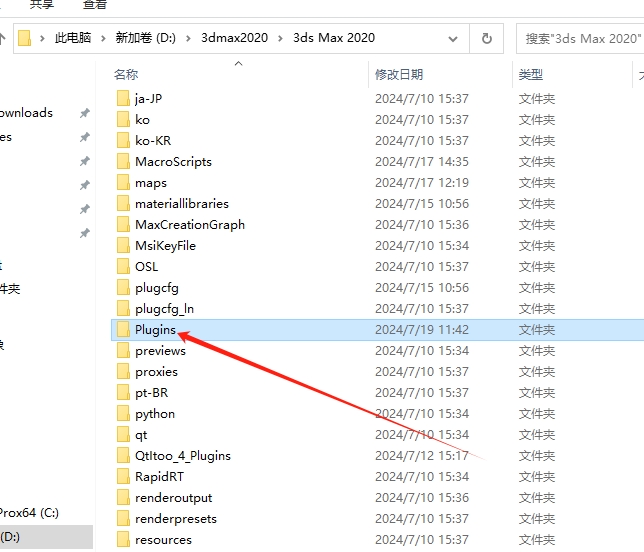Click the renderoutput folder name

point(174,498)
